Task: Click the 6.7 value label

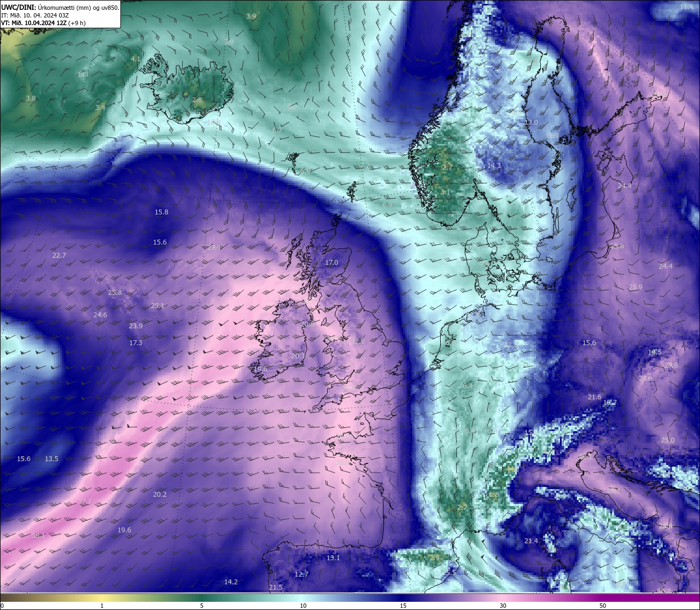Action: point(277,130)
